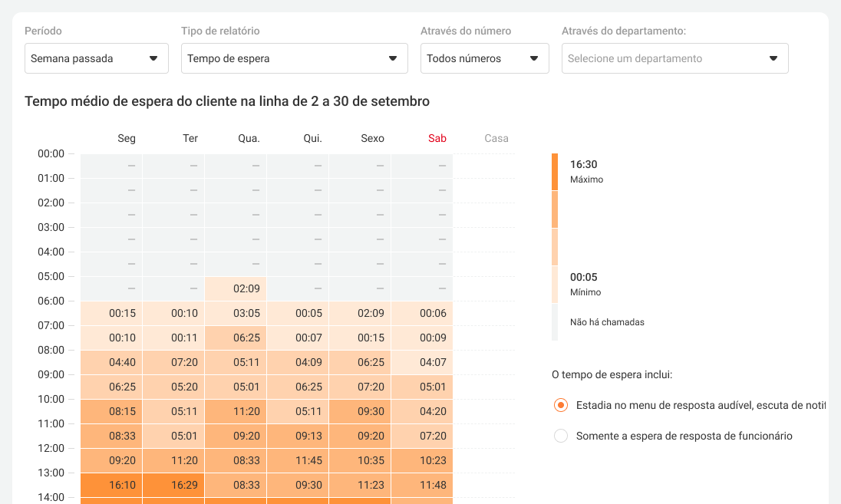Click the 10:35 cell on Friday
This screenshot has width=841, height=504.
pyautogui.click(x=371, y=460)
